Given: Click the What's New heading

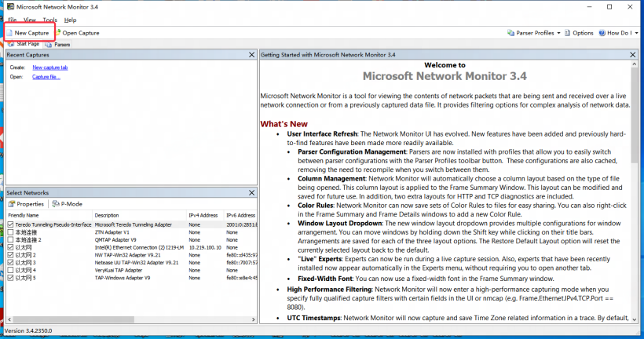Looking at the screenshot, I should 284,124.
